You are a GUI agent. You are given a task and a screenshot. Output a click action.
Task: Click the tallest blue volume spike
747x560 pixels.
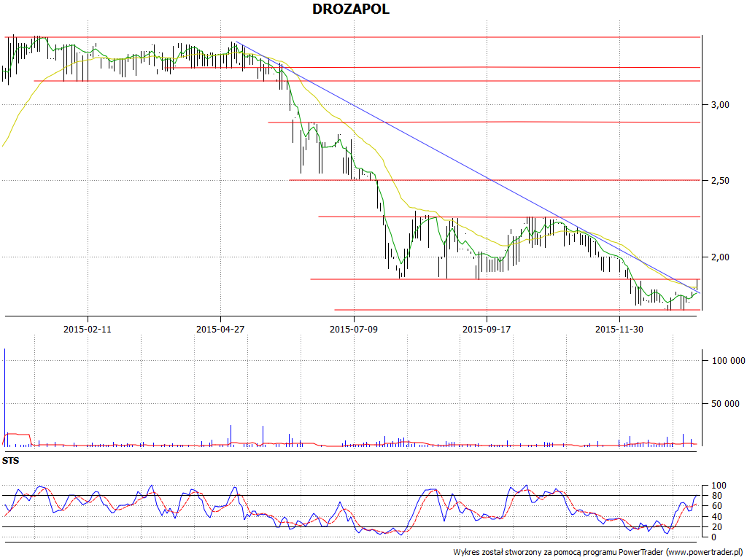coord(5,397)
